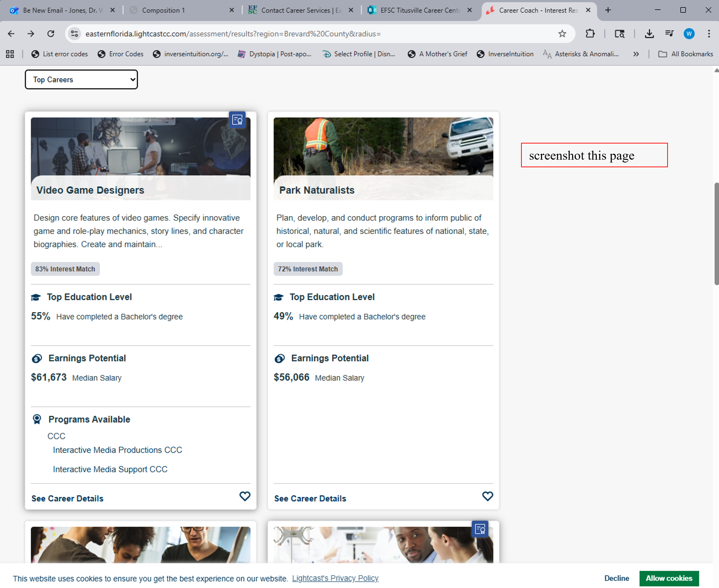
Task: Open Chrome extensions puzzle icon
Action: [x=590, y=34]
